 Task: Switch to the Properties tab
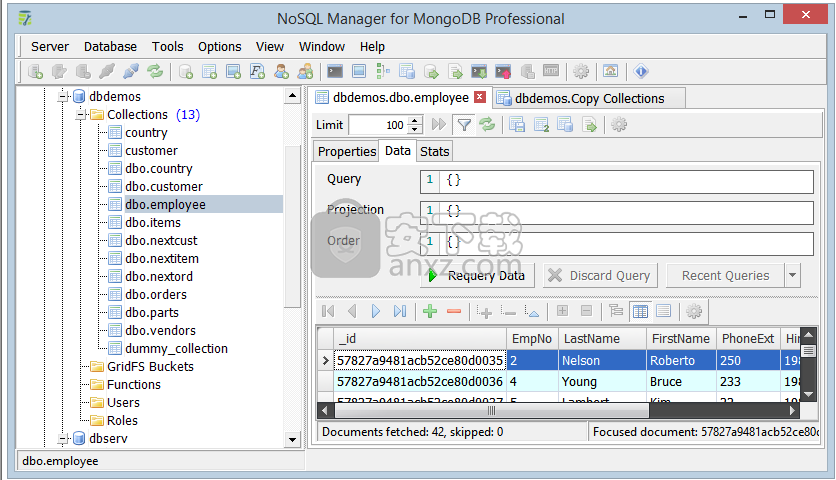point(347,151)
